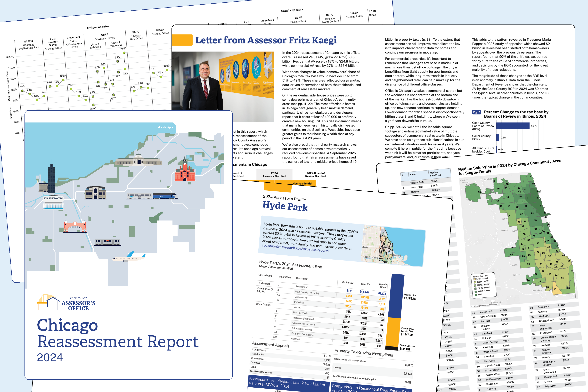Click the '2024 Board of Review Certified' column header
Image resolution: width=588 pixels, height=392 pixels.
316,174
